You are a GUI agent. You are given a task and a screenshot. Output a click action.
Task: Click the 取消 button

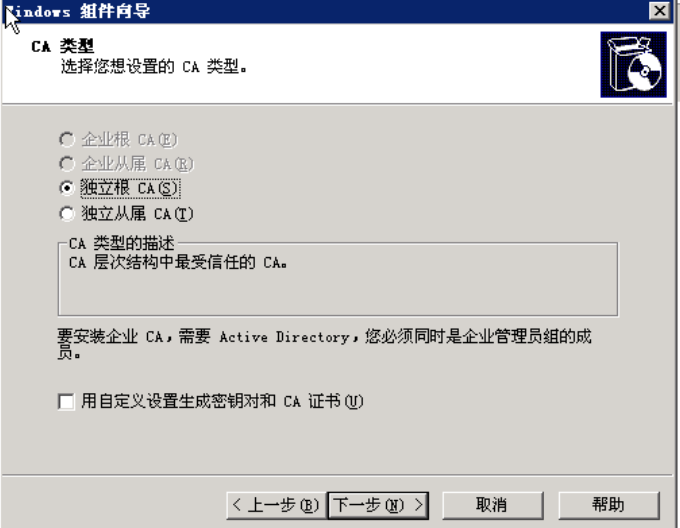point(493,505)
